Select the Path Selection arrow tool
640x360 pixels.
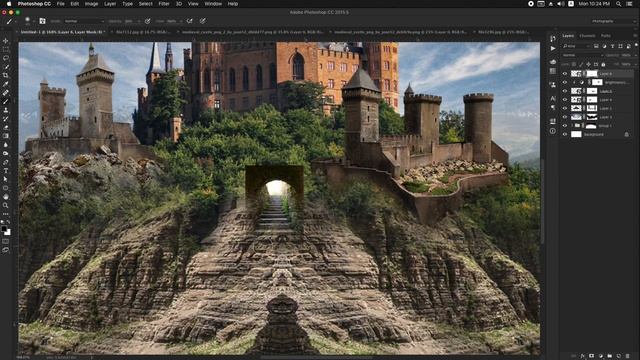[6, 179]
